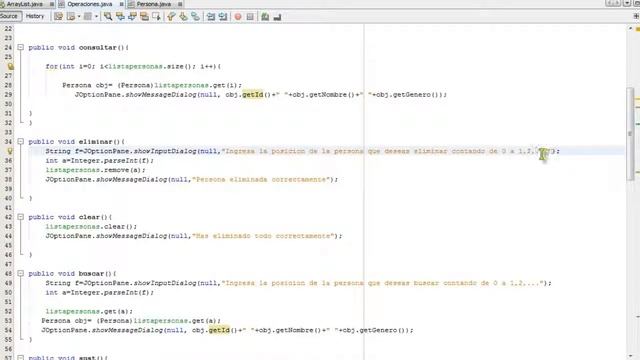The height and width of the screenshot is (360, 640).
Task: Click the Toggle Bookmark icon
Action: point(196,17)
